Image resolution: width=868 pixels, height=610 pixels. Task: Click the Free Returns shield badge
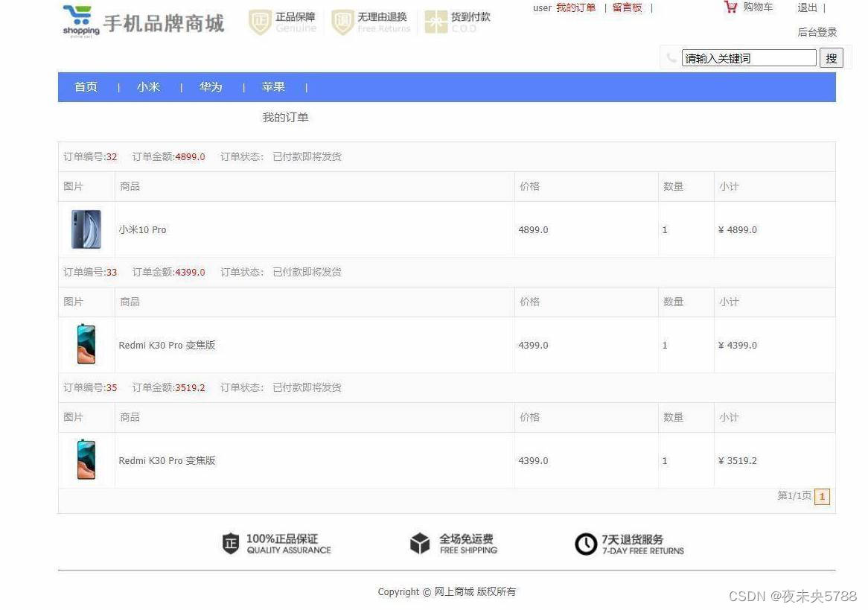click(342, 22)
